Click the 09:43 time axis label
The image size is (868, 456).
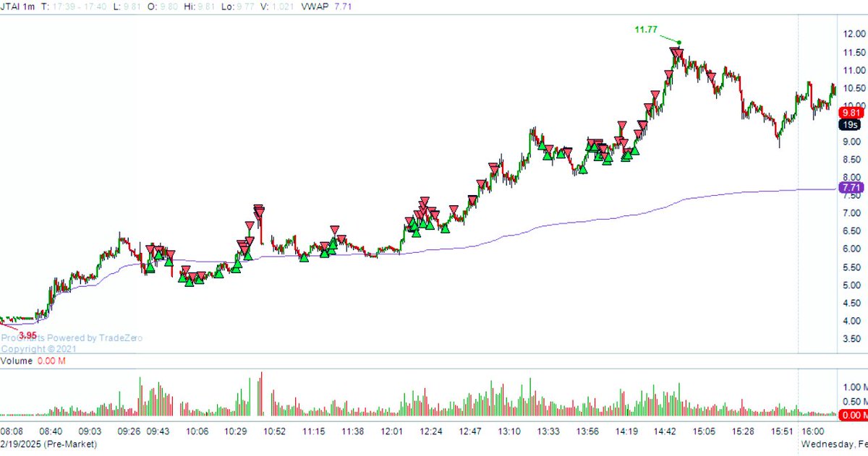tap(158, 431)
